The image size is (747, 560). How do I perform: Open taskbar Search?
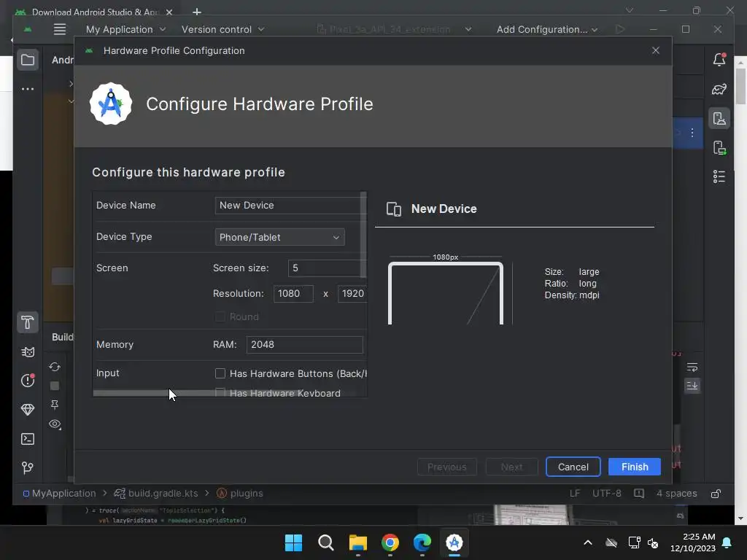pyautogui.click(x=326, y=542)
